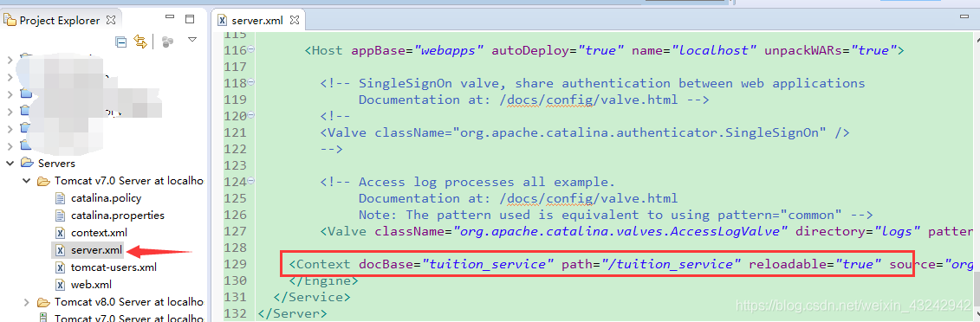The height and width of the screenshot is (322, 980).
Task: Click the autoDeploy "true" value
Action: point(600,50)
